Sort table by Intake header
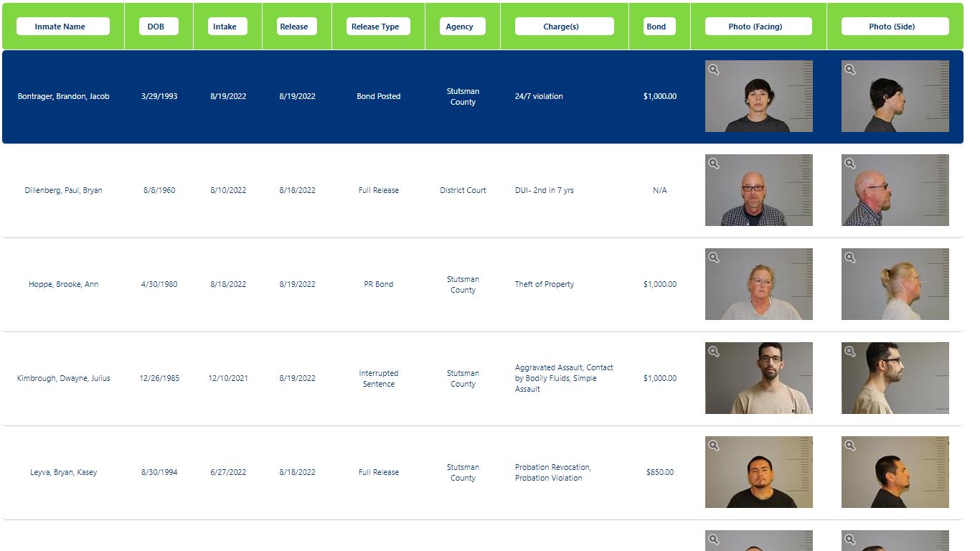The width and height of the screenshot is (980, 551). coord(228,27)
